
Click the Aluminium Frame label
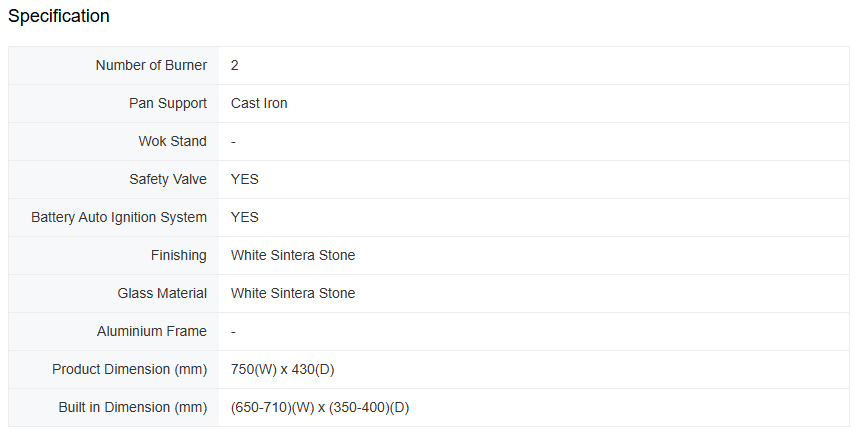tap(152, 331)
